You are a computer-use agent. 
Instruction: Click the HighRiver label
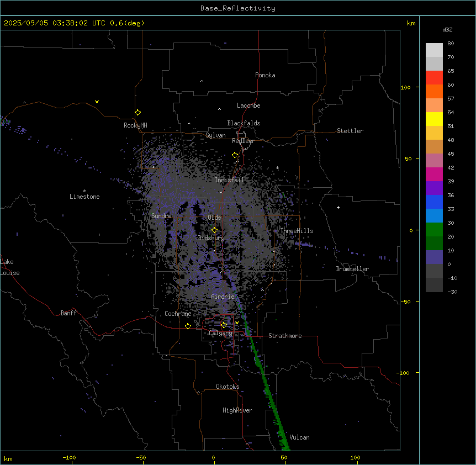(237, 410)
